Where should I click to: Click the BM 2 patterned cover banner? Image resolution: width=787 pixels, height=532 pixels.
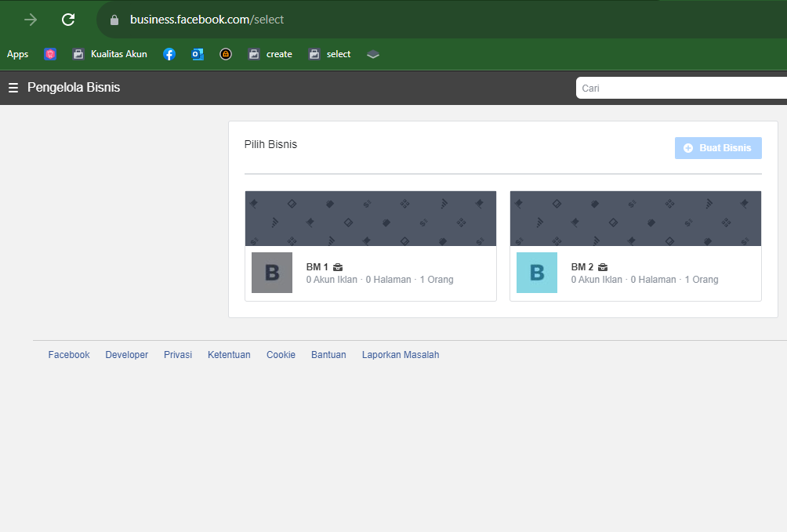click(636, 219)
